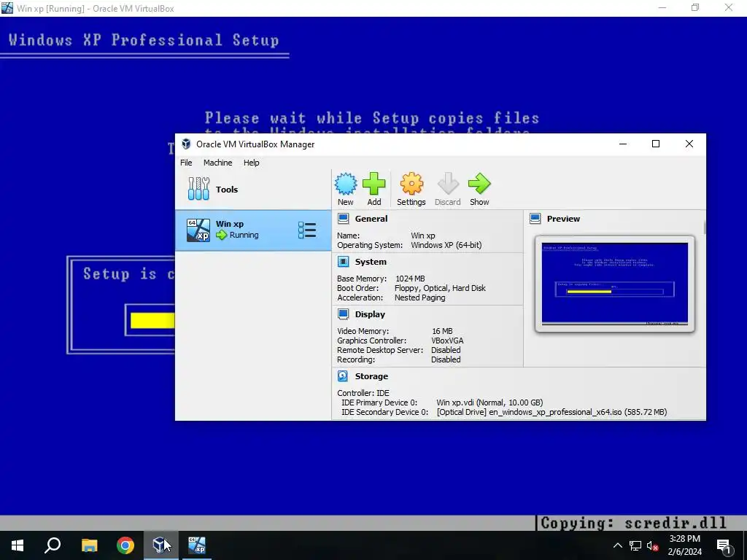This screenshot has width=747, height=560.
Task: Click the New machine toolbar icon
Action: pos(345,184)
